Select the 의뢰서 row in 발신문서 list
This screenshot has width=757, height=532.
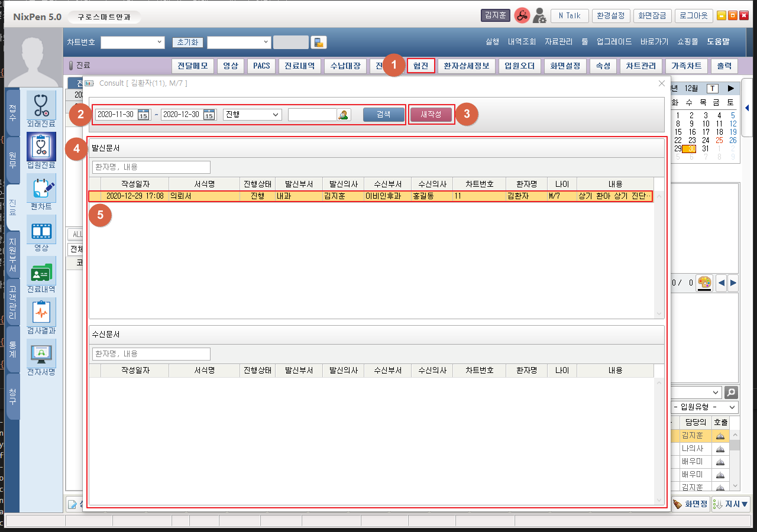pyautogui.click(x=371, y=196)
